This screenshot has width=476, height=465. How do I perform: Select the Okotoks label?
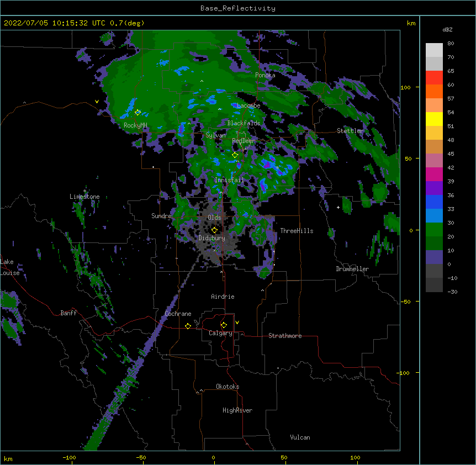pyautogui.click(x=228, y=387)
